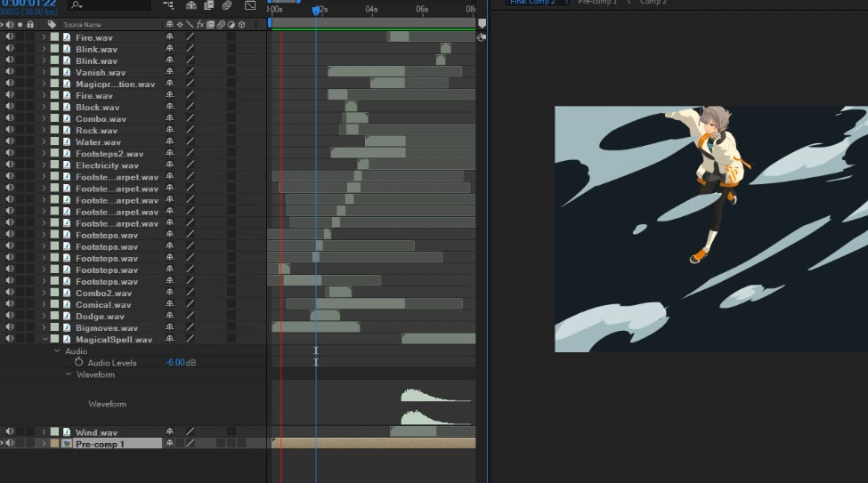Click the 3D layer column header
This screenshot has width=868, height=483.
click(242, 24)
